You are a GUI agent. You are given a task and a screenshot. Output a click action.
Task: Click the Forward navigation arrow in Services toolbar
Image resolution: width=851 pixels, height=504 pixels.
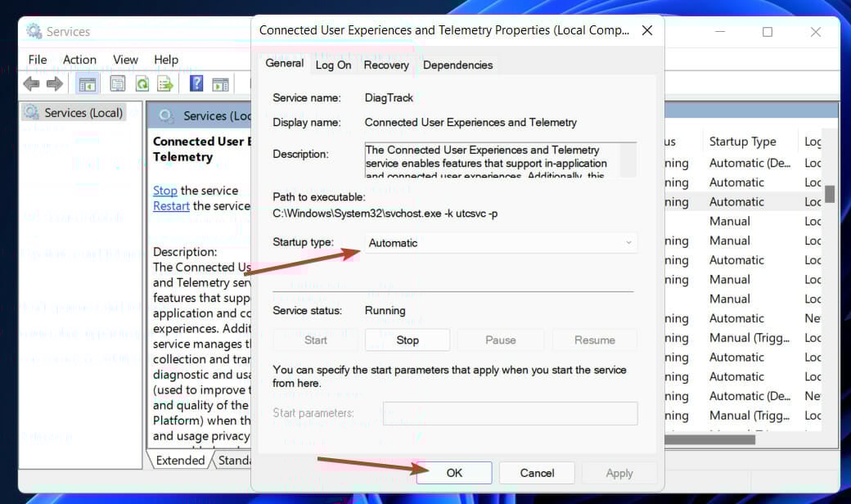pos(54,83)
